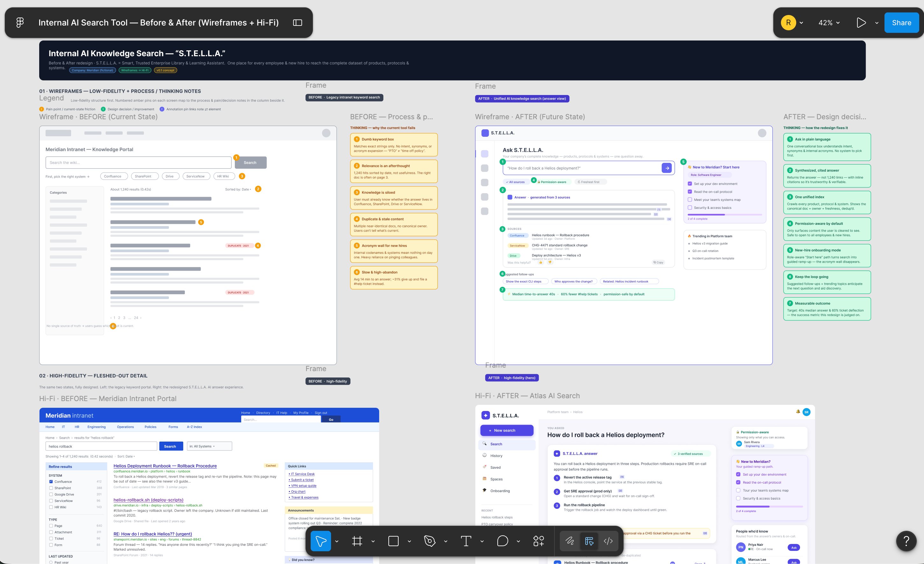This screenshot has width=924, height=564.
Task: Check "Meet your team's systems map" checkbox
Action: point(689,200)
